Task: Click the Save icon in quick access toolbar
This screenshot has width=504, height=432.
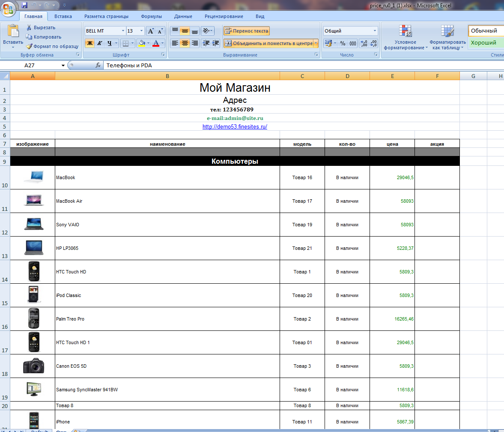Action: coord(24,5)
